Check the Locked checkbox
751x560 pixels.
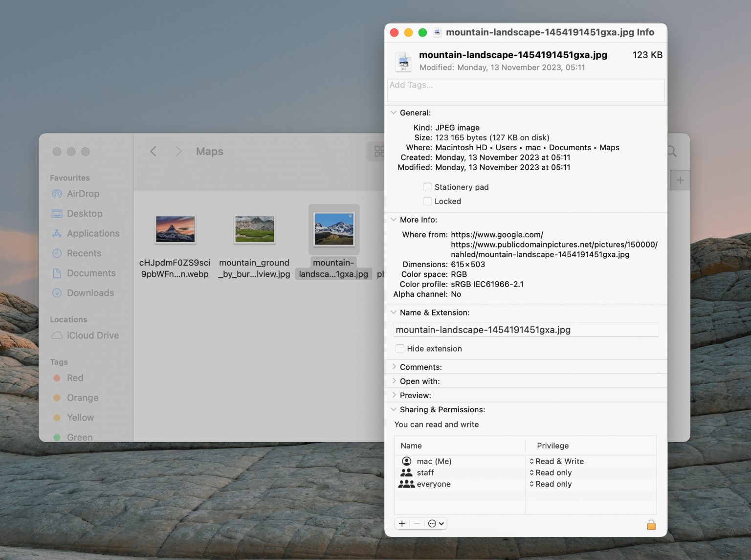(428, 201)
